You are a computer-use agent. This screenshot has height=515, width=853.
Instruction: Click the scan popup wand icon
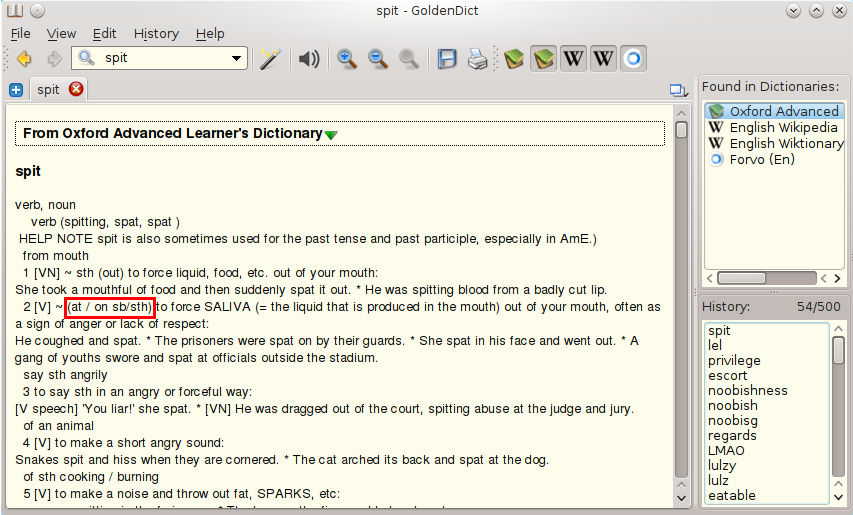pos(271,59)
